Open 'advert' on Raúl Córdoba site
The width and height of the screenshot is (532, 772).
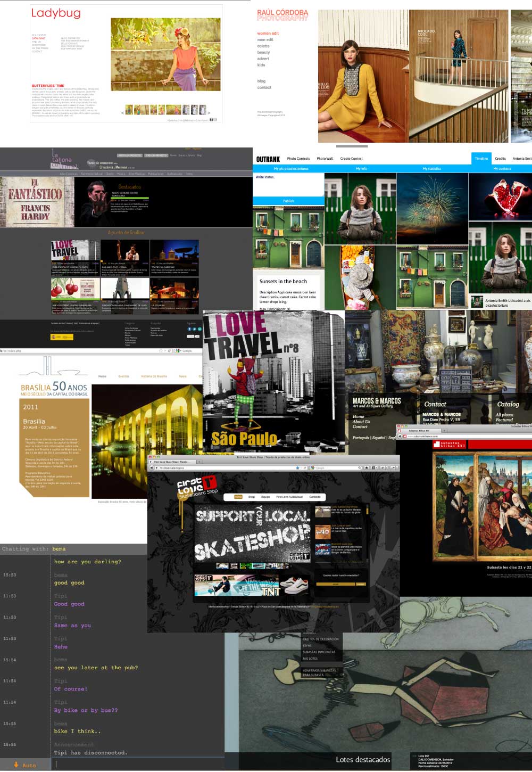click(263, 59)
